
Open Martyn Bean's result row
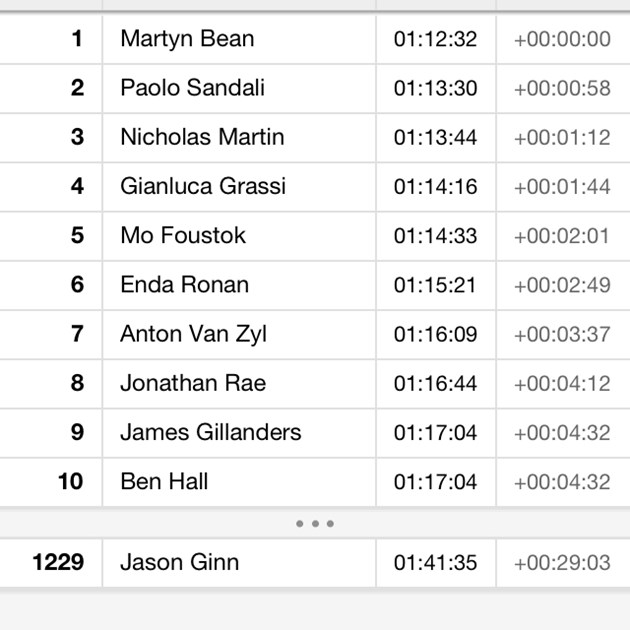(187, 39)
